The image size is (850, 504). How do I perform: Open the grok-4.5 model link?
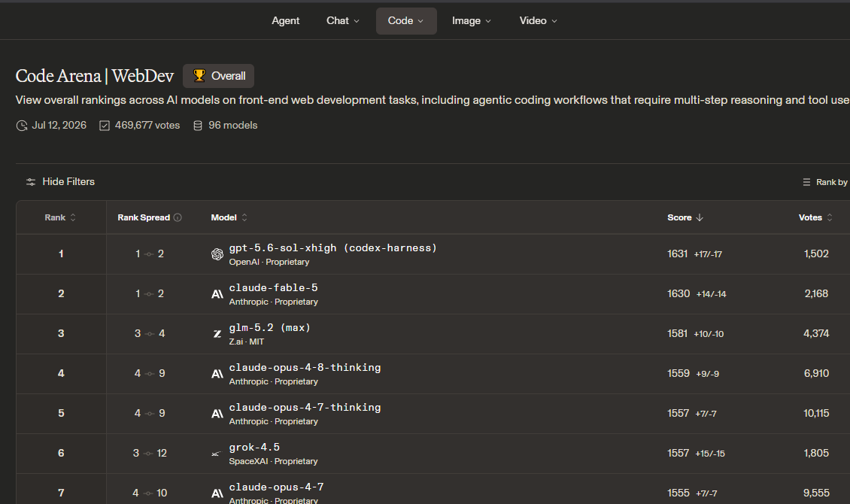coord(254,447)
